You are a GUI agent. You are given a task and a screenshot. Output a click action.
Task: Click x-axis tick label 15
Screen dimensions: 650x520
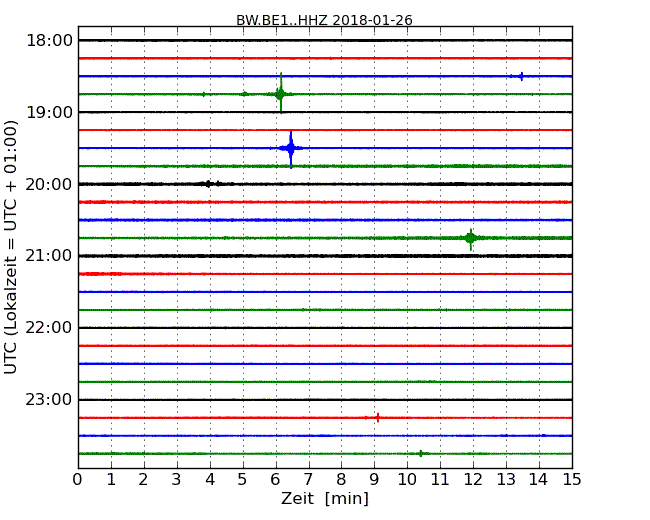pos(572,480)
